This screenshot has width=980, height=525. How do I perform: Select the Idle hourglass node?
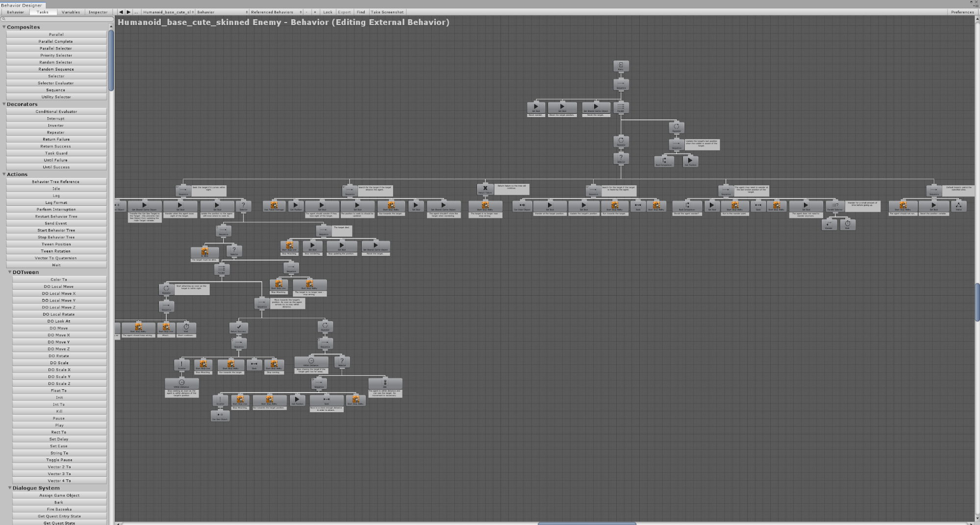coord(385,383)
